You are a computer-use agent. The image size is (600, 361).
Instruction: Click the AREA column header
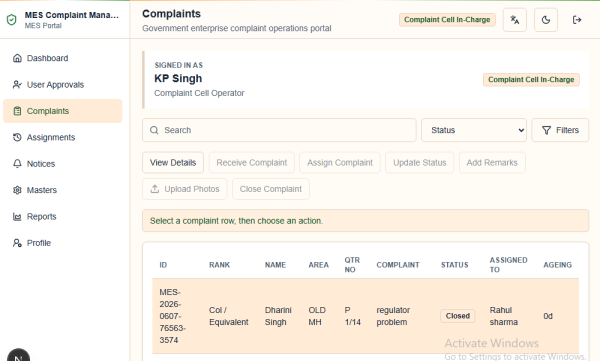319,265
